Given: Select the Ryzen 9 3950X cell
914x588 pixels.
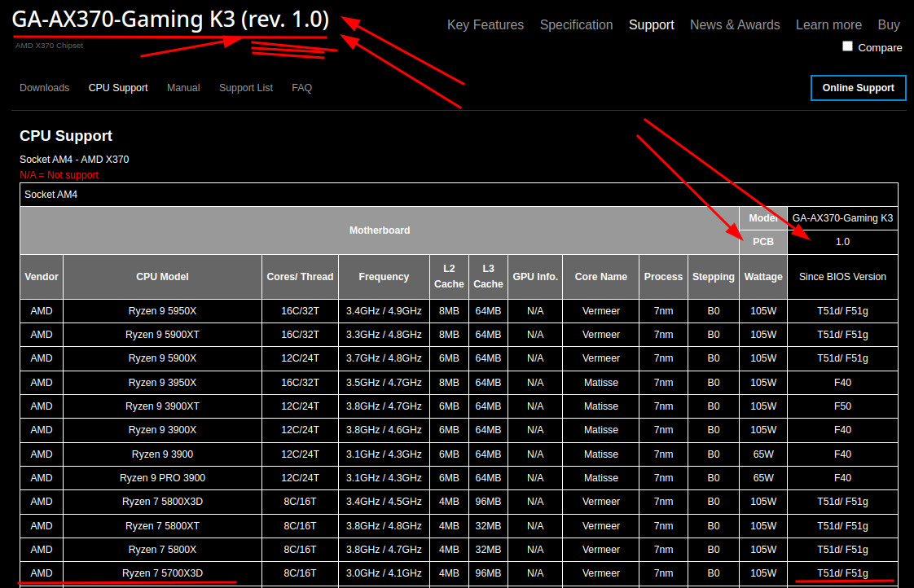Looking at the screenshot, I should [162, 383].
